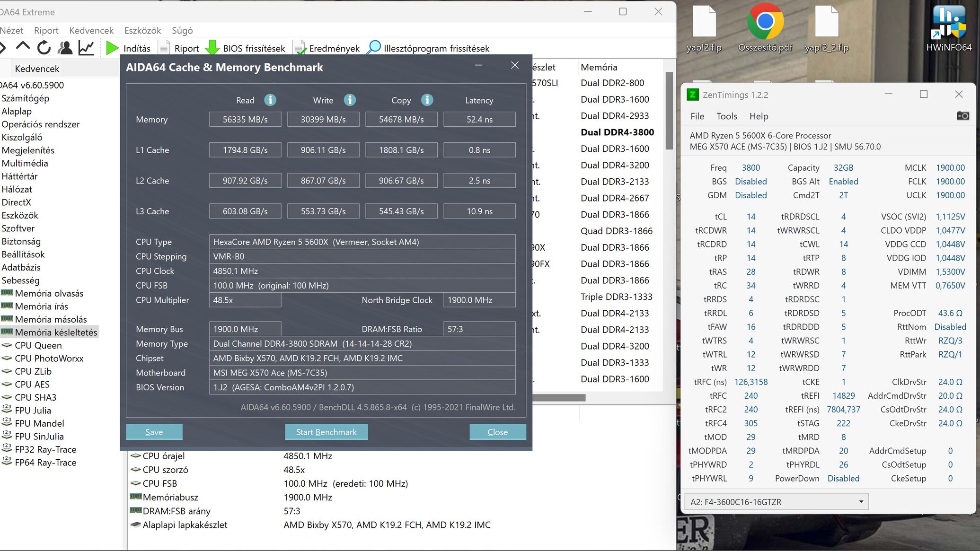This screenshot has width=980, height=551.
Task: Select Dual DDR4-3800 row in list
Action: click(x=617, y=132)
